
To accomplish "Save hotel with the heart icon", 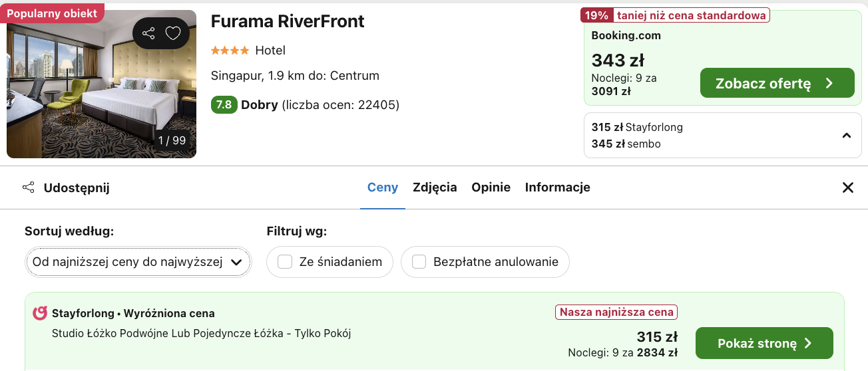I will (173, 33).
